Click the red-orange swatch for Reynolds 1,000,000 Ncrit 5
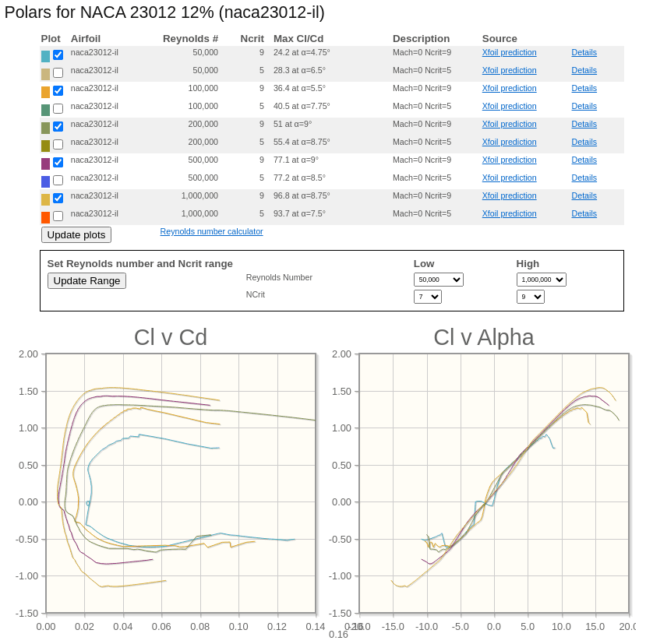 tap(45, 217)
